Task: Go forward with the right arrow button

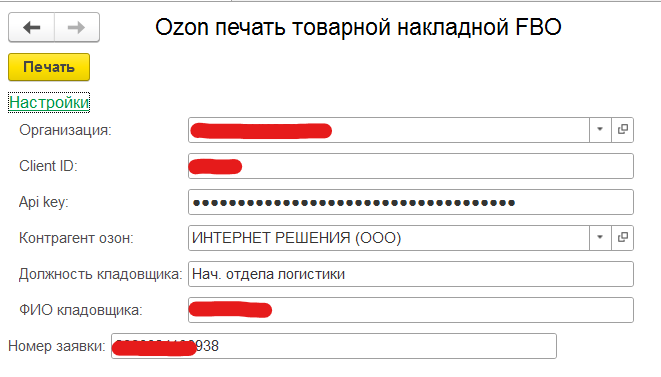Action: [77, 27]
